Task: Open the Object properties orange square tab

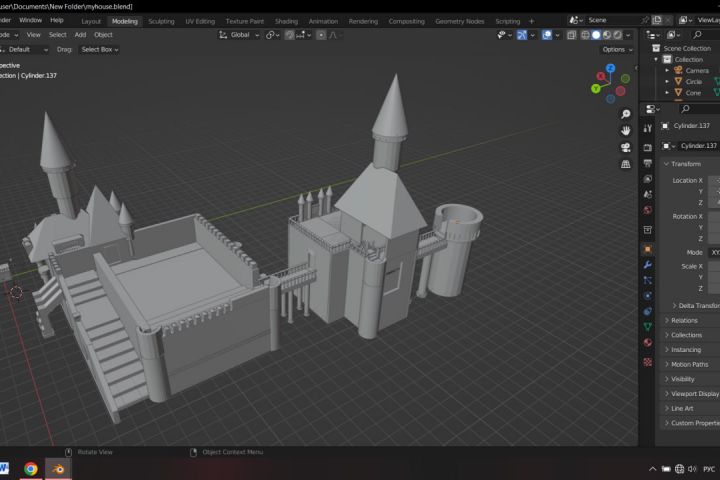Action: tap(648, 249)
